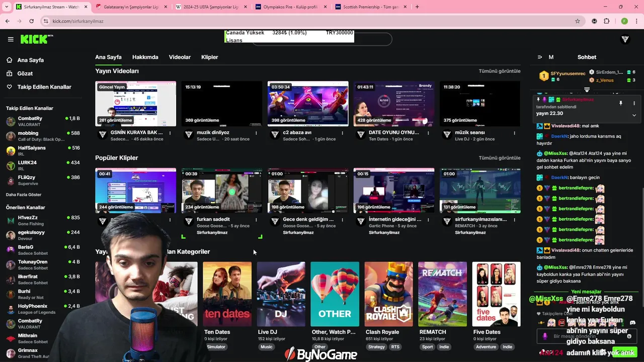Screen dimensions: 644x362
Task: Select the Ana Sayfa channel tab
Action: pos(108,57)
